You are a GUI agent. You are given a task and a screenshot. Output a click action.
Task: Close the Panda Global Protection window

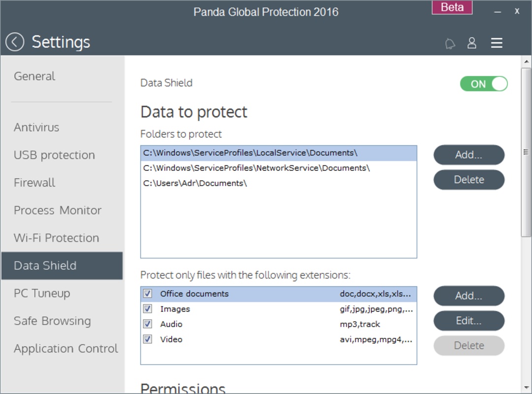click(517, 11)
